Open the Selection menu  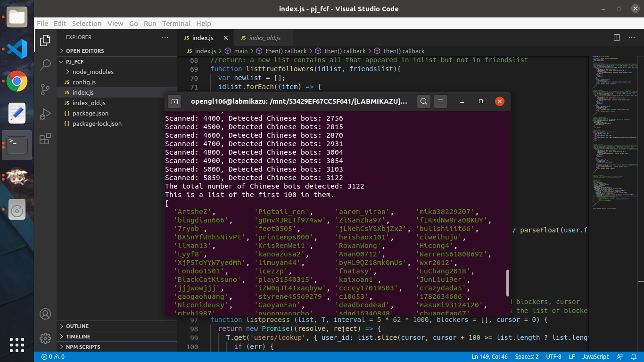[x=87, y=24]
